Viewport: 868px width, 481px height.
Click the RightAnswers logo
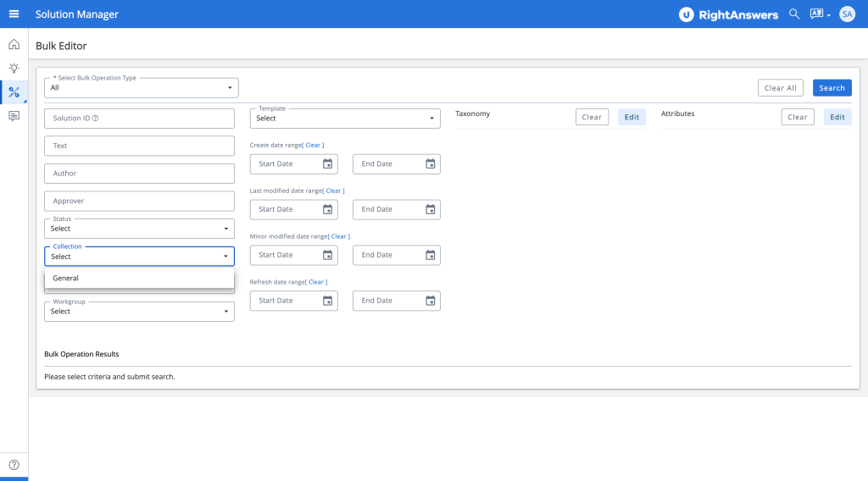click(x=728, y=14)
